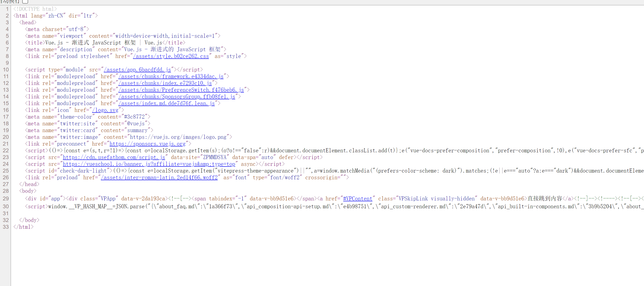The width and height of the screenshot is (644, 286).
Task: Click the data-site ZPMMDSYA attribute
Action: click(x=200, y=157)
